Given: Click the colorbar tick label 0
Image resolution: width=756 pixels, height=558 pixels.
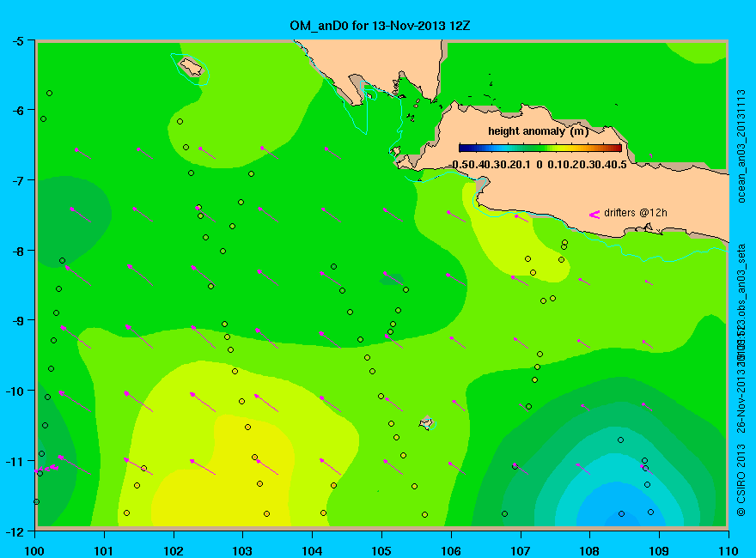Looking at the screenshot, I should [540, 165].
